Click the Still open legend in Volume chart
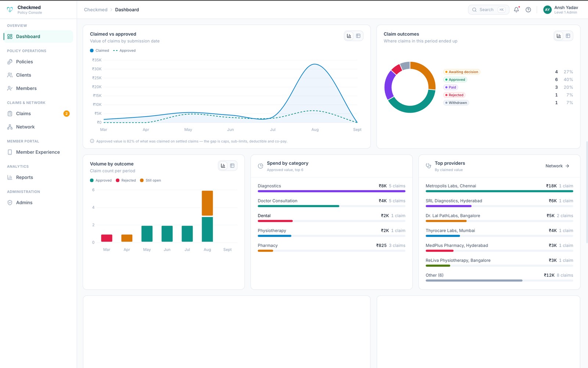This screenshot has width=588, height=368. point(150,180)
